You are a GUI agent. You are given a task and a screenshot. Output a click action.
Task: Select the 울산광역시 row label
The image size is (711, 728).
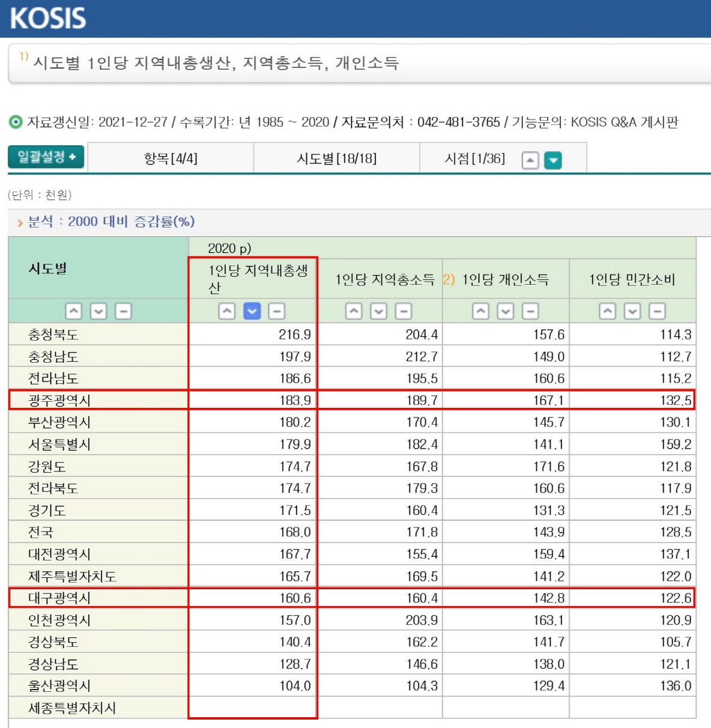coord(59,686)
